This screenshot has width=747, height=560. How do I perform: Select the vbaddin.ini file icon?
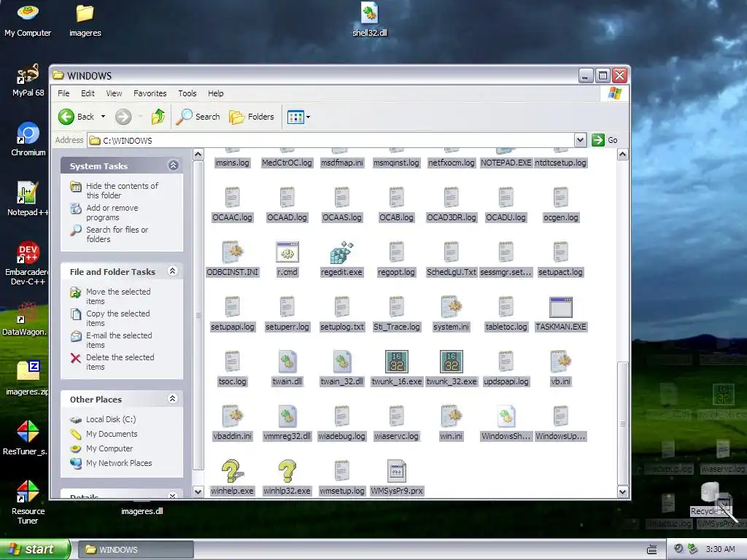pyautogui.click(x=232, y=416)
